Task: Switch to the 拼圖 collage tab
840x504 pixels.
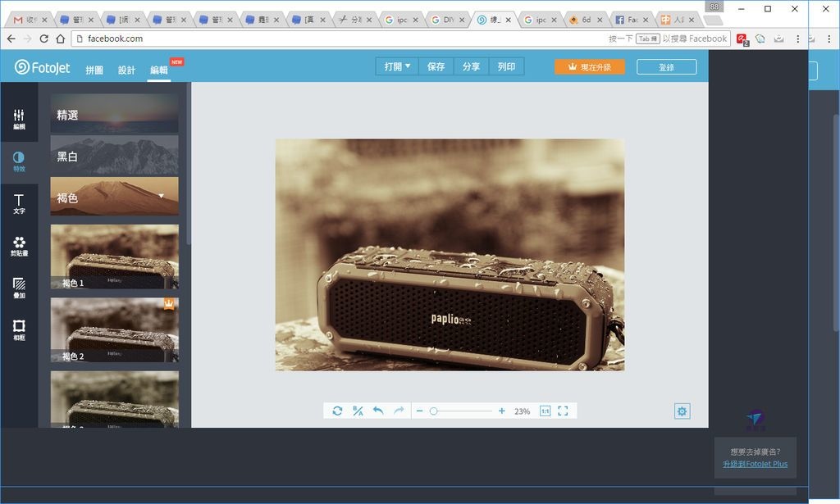Action: [94, 70]
